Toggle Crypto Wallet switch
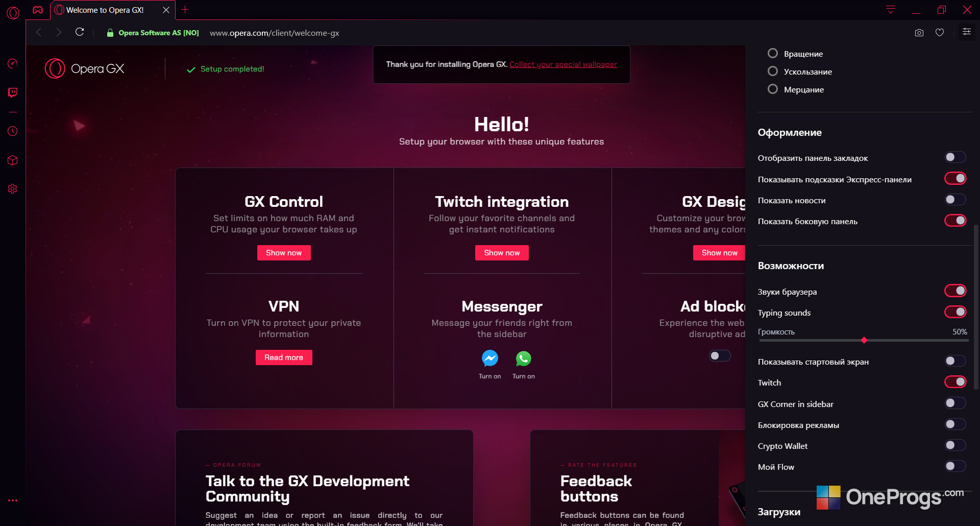Viewport: 980px width, 526px height. (x=955, y=445)
